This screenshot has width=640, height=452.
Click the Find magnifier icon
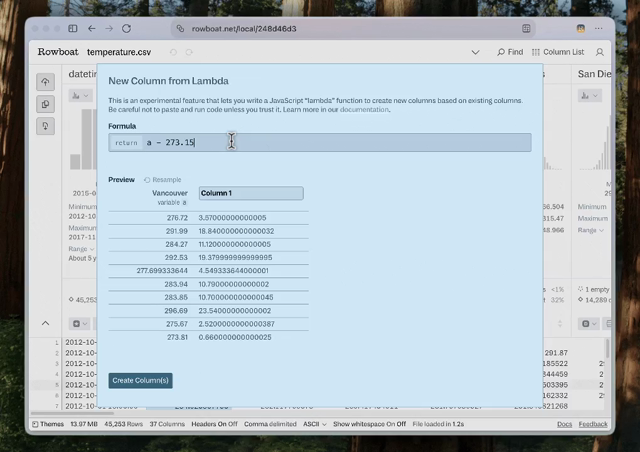click(501, 52)
